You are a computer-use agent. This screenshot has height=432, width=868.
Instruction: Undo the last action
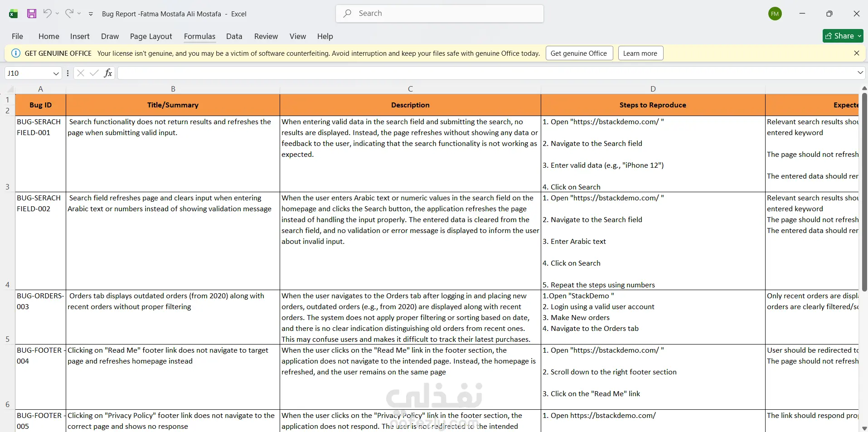click(47, 14)
